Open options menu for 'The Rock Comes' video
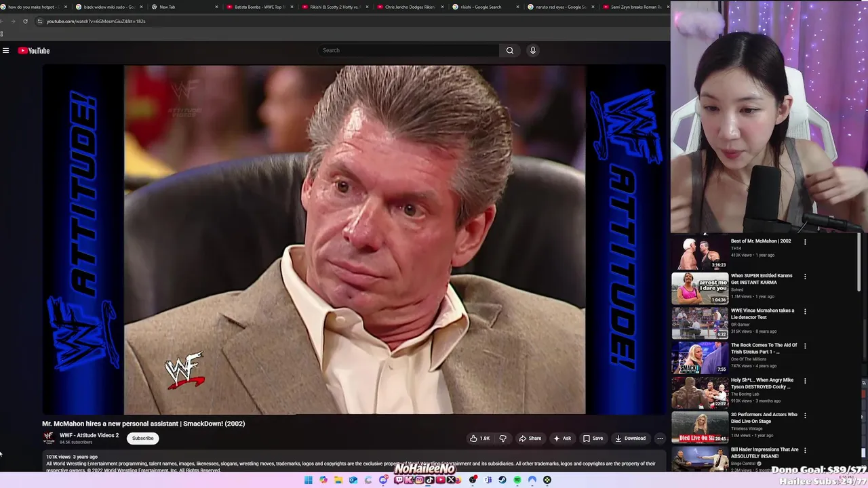 click(805, 346)
